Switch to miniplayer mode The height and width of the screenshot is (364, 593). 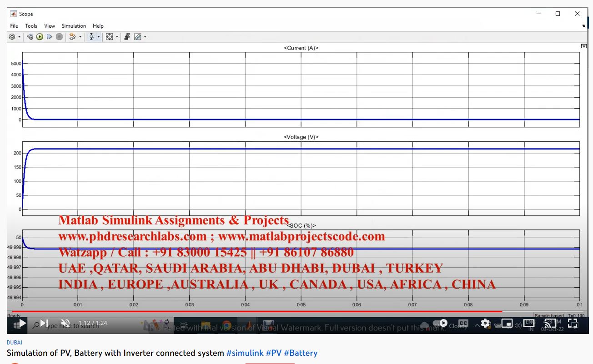coord(507,324)
